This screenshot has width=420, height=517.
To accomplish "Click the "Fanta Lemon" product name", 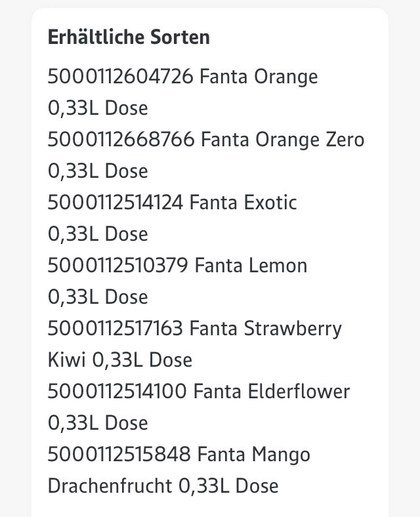I will click(251, 266).
